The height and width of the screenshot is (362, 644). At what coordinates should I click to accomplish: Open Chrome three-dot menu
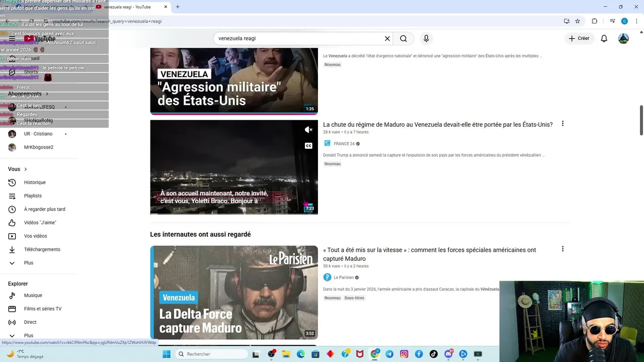tap(635, 21)
